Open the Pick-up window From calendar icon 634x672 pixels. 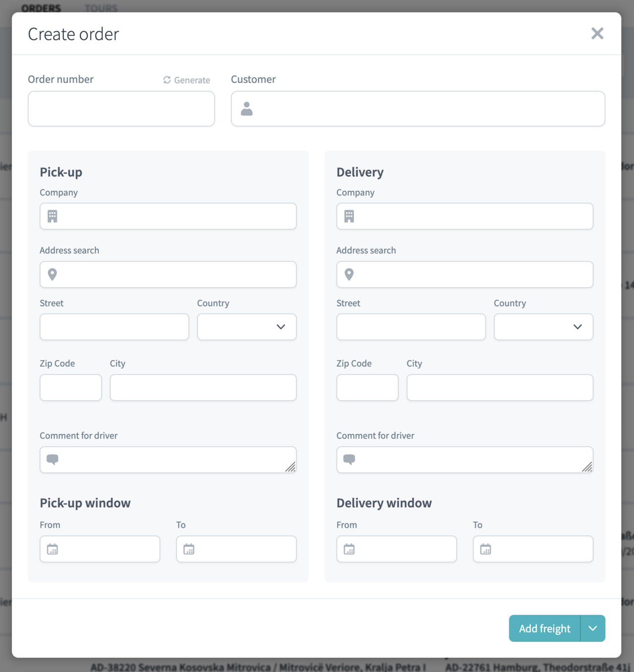click(x=53, y=549)
